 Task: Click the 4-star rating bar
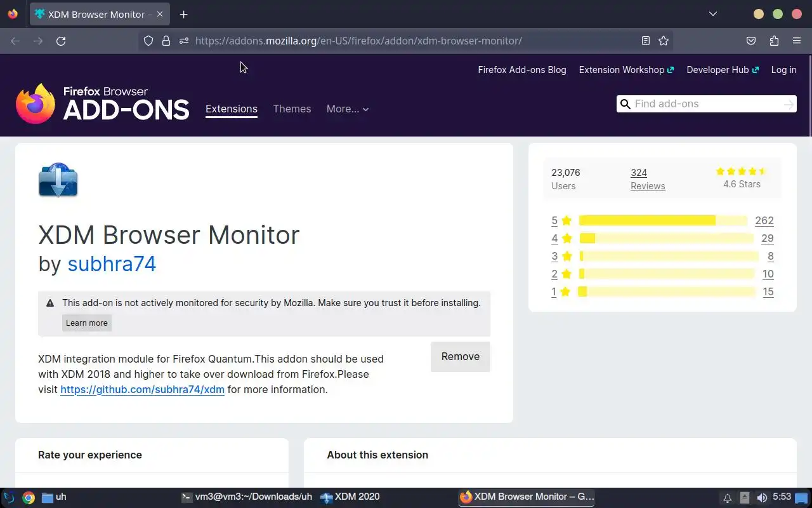pyautogui.click(x=666, y=238)
